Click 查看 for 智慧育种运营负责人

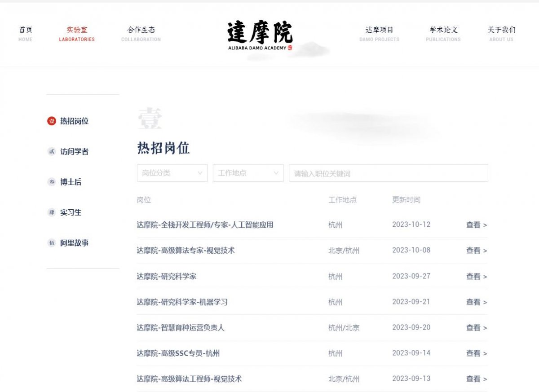pos(477,328)
